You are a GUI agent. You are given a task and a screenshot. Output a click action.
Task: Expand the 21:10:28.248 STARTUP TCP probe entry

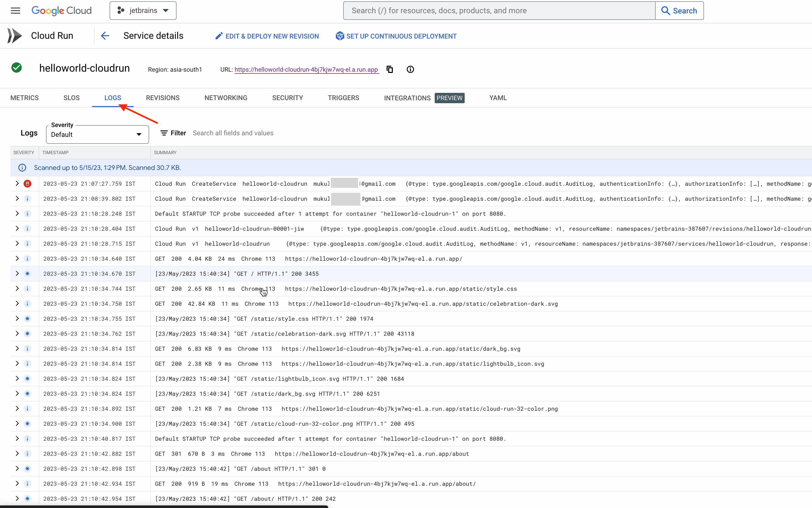[17, 214]
